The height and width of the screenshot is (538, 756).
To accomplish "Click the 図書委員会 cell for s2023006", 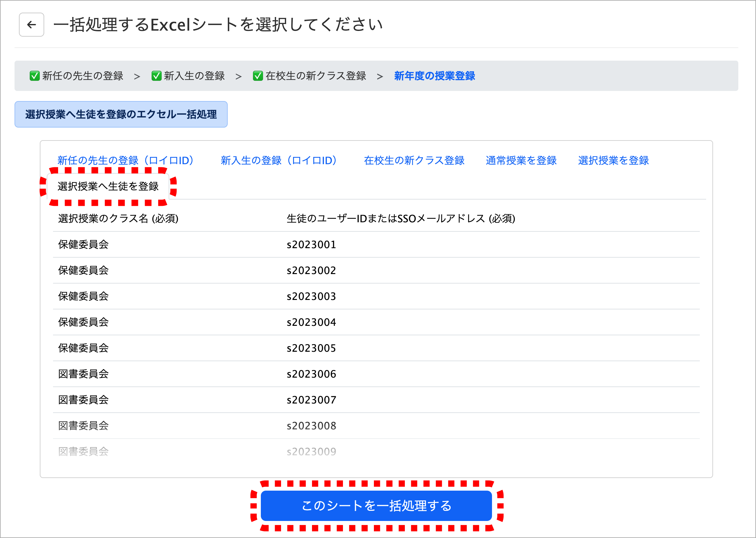I will (83, 374).
